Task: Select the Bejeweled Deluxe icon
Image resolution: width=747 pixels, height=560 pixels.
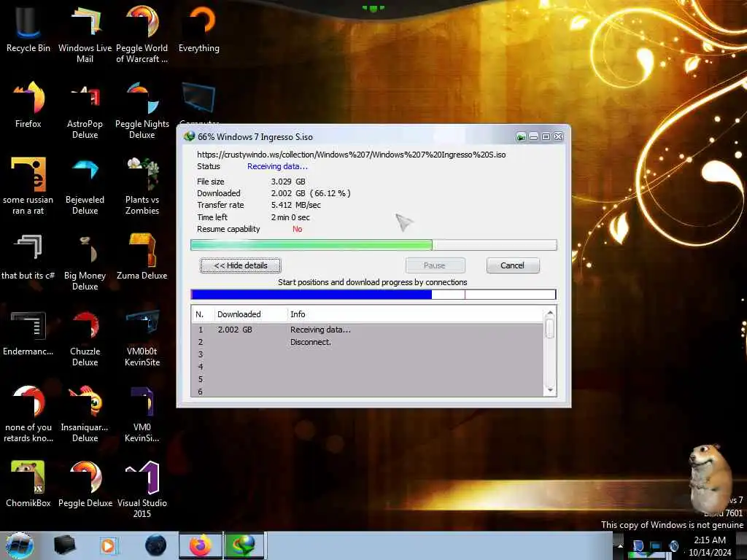Action: tap(85, 186)
